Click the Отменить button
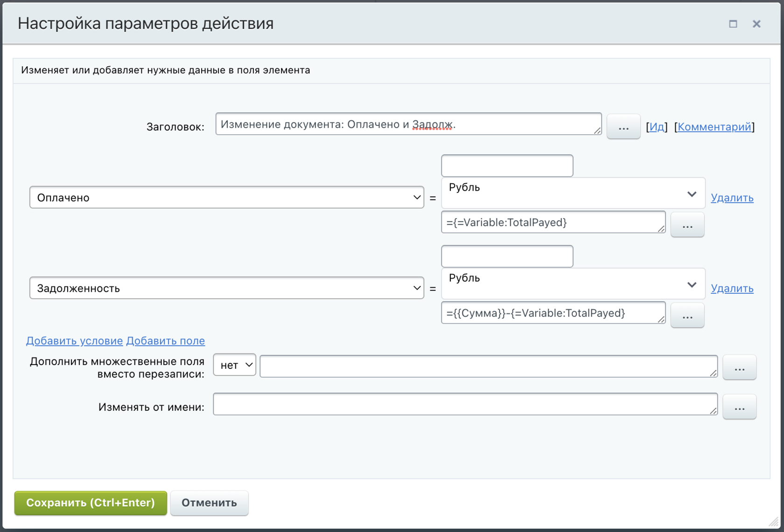Screen dimensions: 784x532 coord(209,503)
